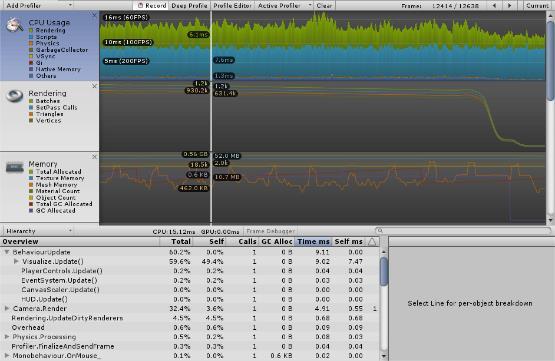Viewport: 555px width, 361px height.
Task: Toggle the Record button
Action: coord(151,5)
